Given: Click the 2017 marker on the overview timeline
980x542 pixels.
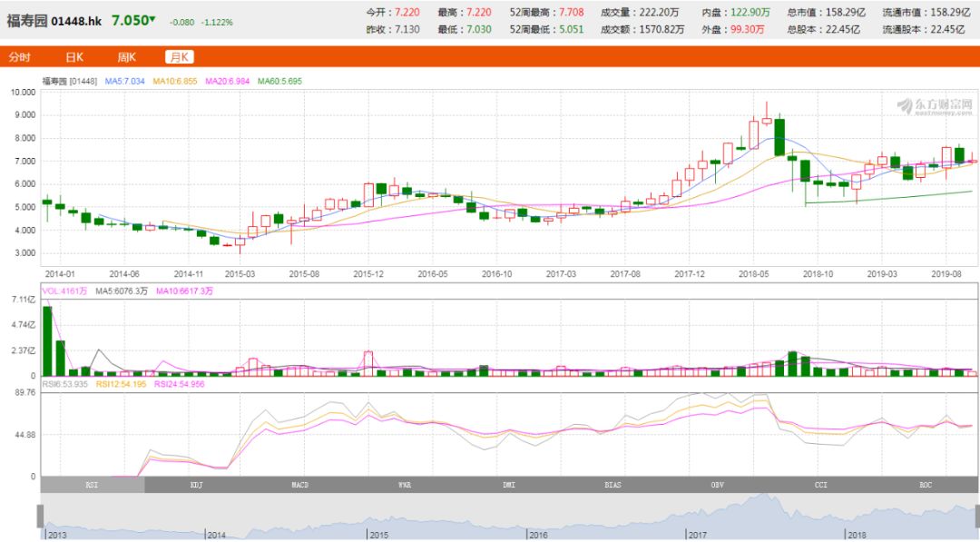Looking at the screenshot, I should [x=698, y=535].
